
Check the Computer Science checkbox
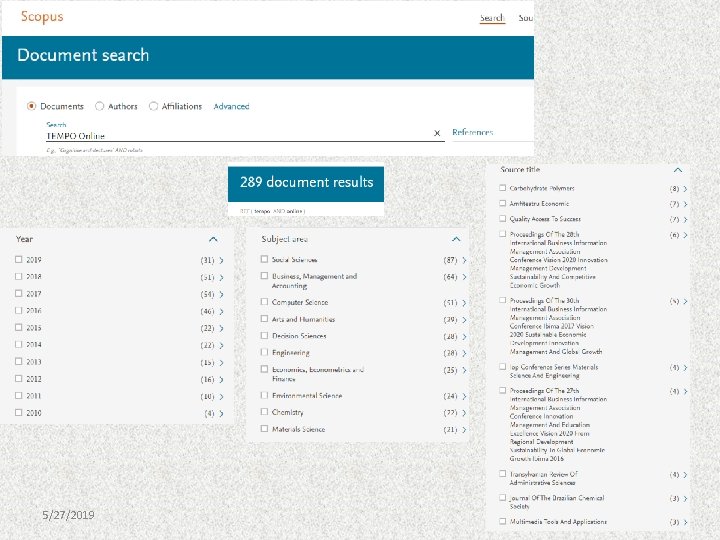(x=264, y=302)
